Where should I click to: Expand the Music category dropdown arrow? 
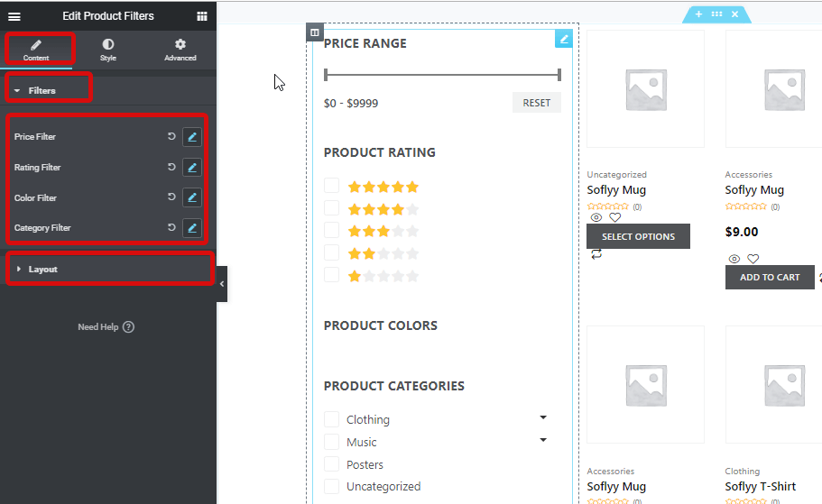543,440
